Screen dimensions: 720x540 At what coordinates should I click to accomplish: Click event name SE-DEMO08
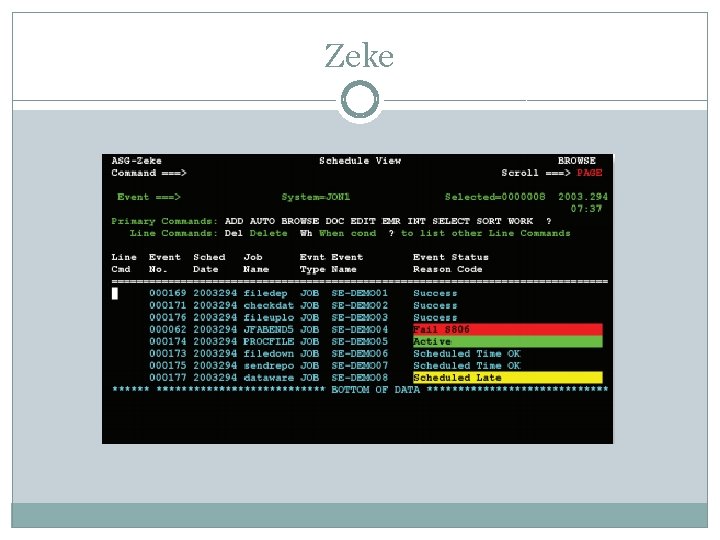[360, 377]
